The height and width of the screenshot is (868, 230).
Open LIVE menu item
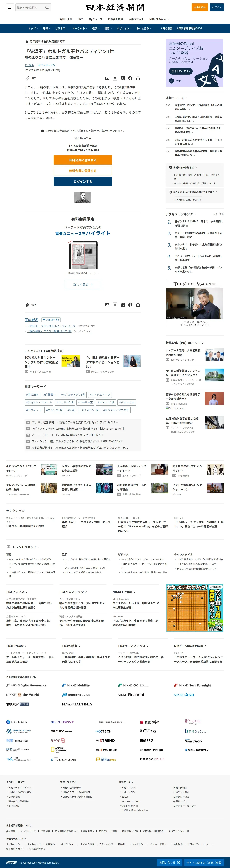tap(80, 19)
